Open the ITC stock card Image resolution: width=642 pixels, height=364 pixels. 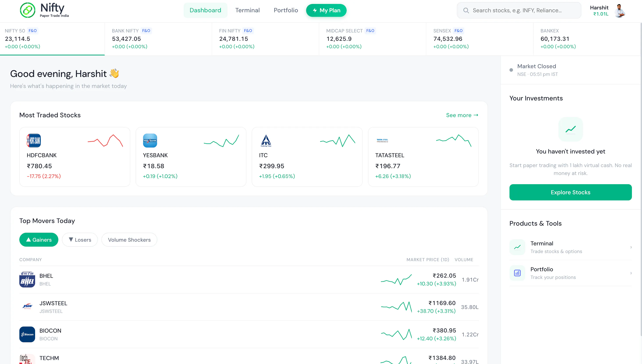pyautogui.click(x=307, y=157)
